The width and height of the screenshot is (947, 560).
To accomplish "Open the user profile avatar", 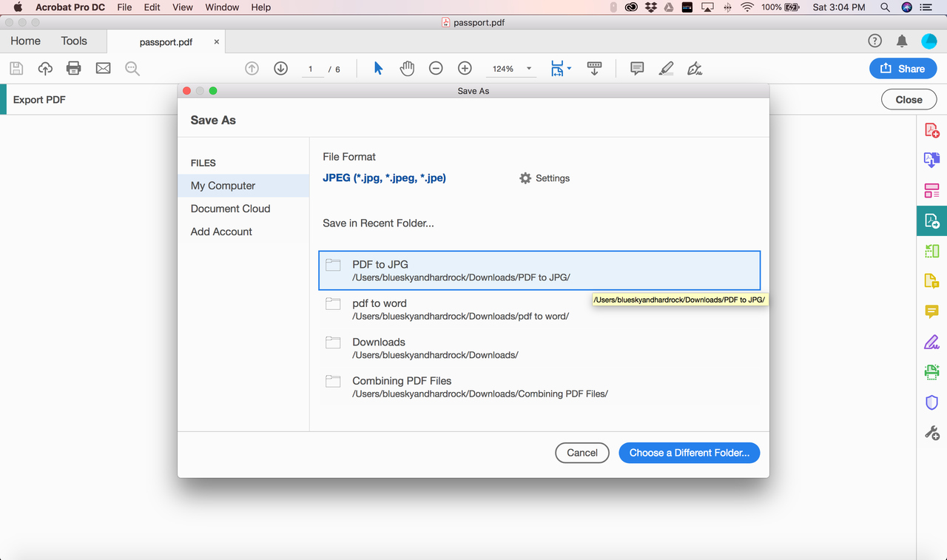I will [x=929, y=41].
